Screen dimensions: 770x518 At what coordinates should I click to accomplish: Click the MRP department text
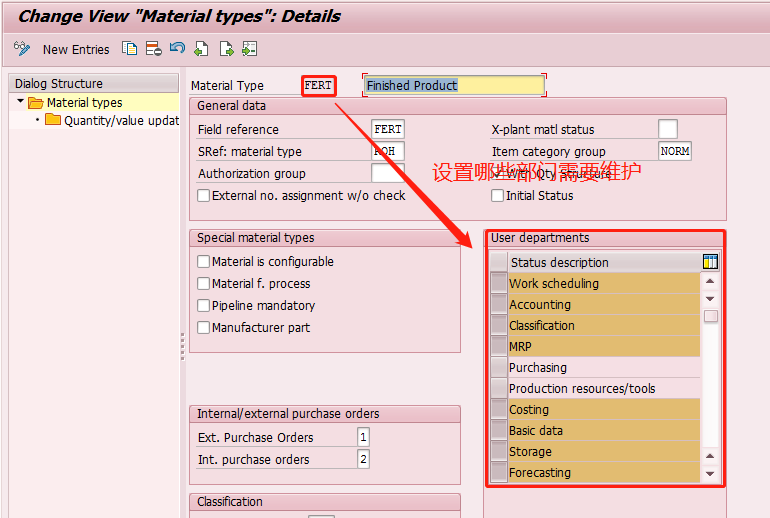(520, 347)
